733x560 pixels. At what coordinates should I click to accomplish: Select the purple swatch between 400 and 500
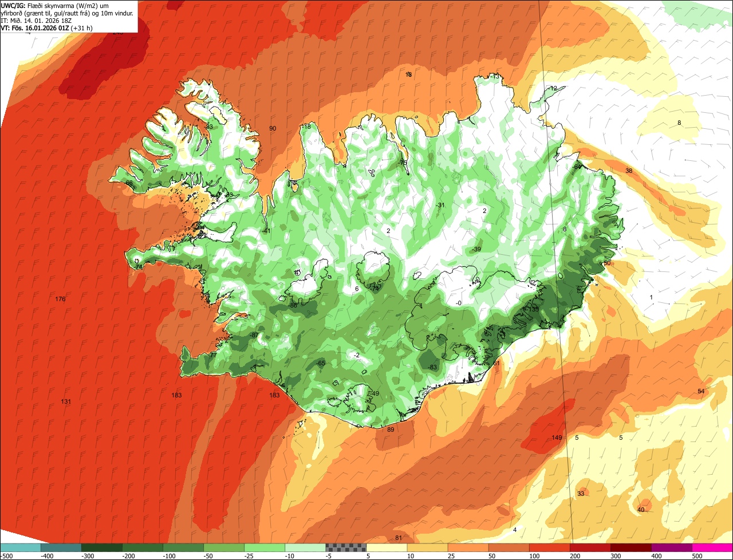click(671, 547)
